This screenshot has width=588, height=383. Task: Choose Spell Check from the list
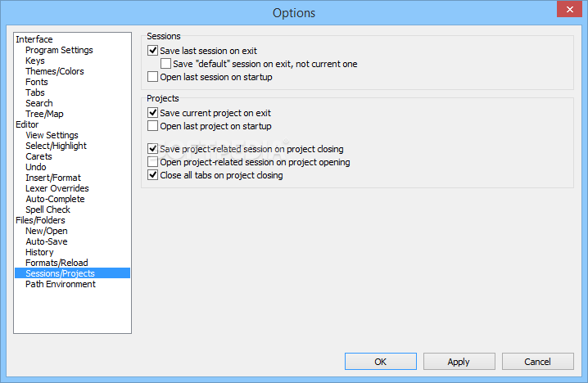coord(48,210)
